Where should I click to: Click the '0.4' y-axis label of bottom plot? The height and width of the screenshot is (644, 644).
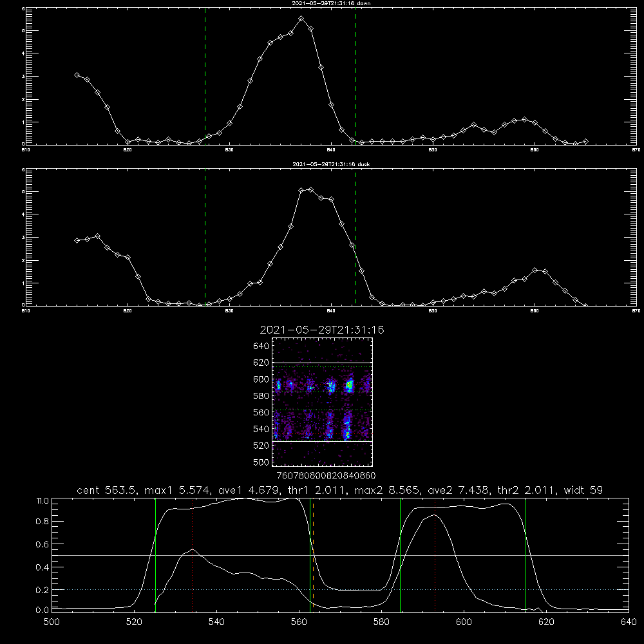point(43,567)
